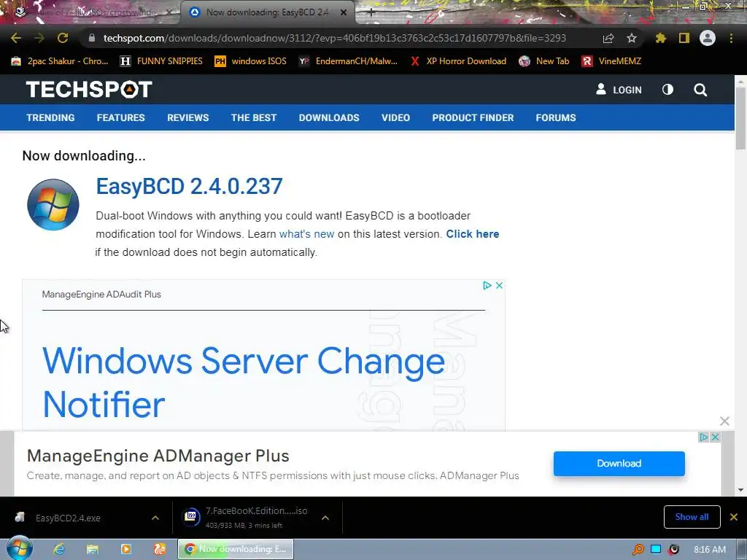Viewport: 747px width, 560px height.
Task: Open the windows ISOS bookmark
Action: [x=251, y=61]
